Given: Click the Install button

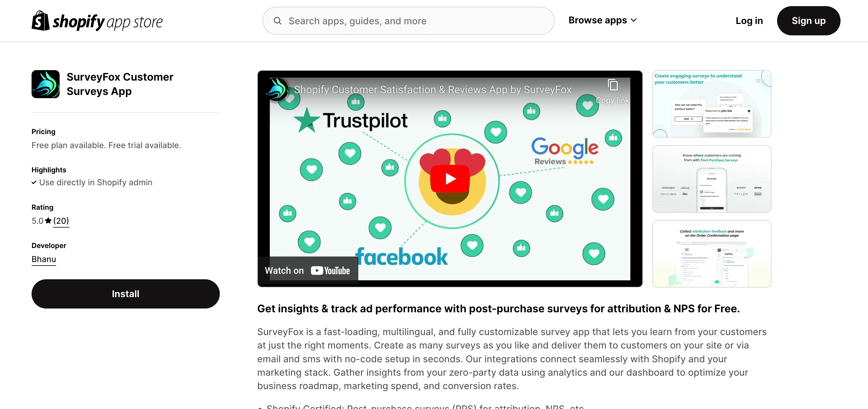Looking at the screenshot, I should point(126,294).
